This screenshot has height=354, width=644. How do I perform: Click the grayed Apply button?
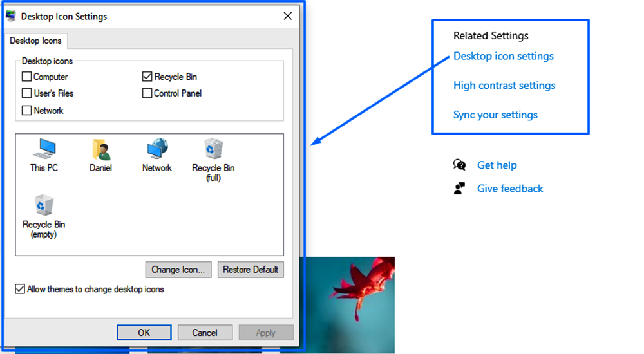point(266,333)
